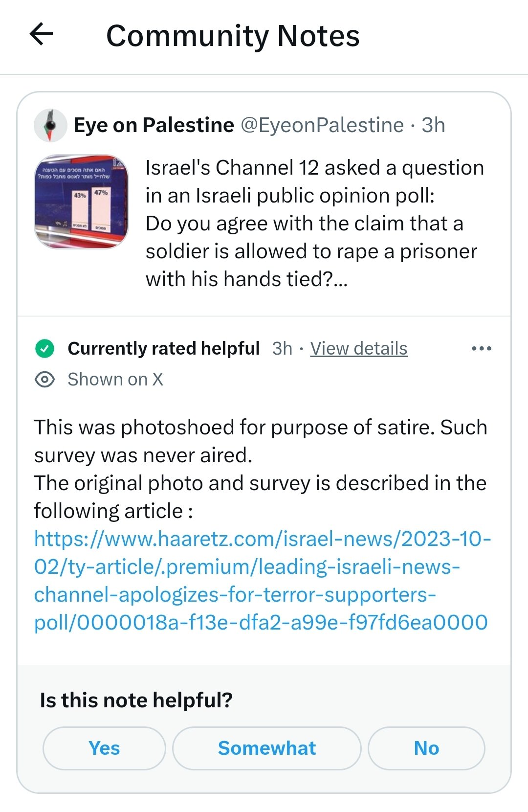Click the Currently rated helpful status label
Image resolution: width=528 pixels, height=812 pixels.
164,349
